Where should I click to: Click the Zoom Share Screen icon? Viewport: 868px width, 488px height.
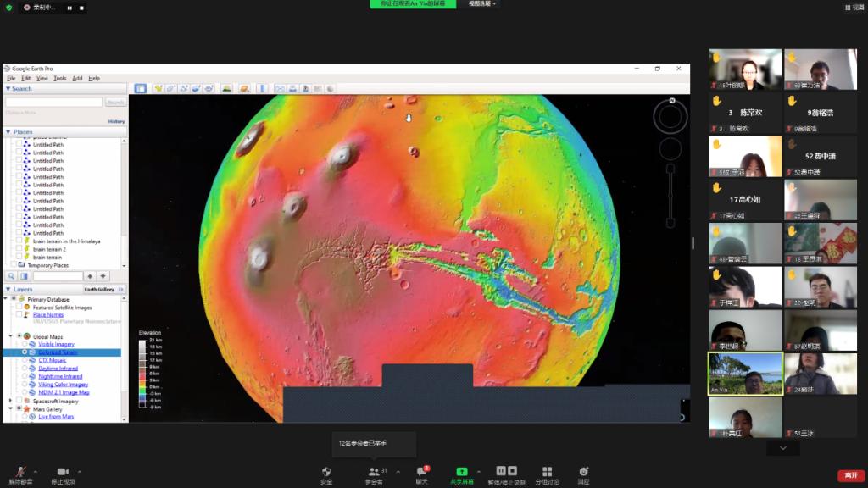[462, 472]
